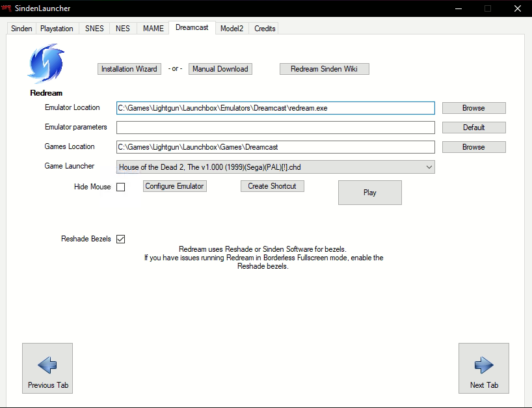
Task: Enable the Hide Mouse checkbox
Action: click(120, 187)
